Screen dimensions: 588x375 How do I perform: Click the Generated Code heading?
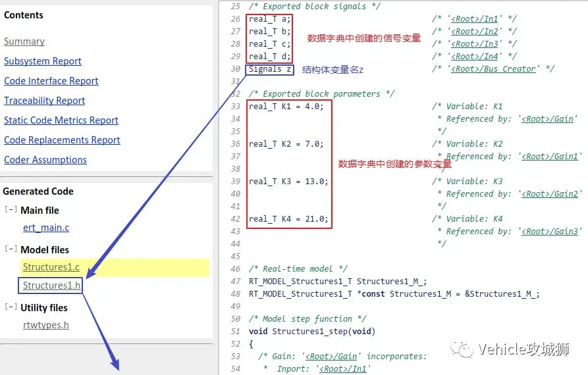coord(38,191)
